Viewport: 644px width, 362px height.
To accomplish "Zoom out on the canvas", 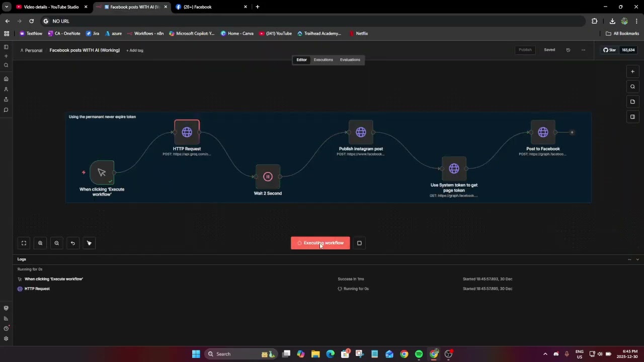I will 56,243.
